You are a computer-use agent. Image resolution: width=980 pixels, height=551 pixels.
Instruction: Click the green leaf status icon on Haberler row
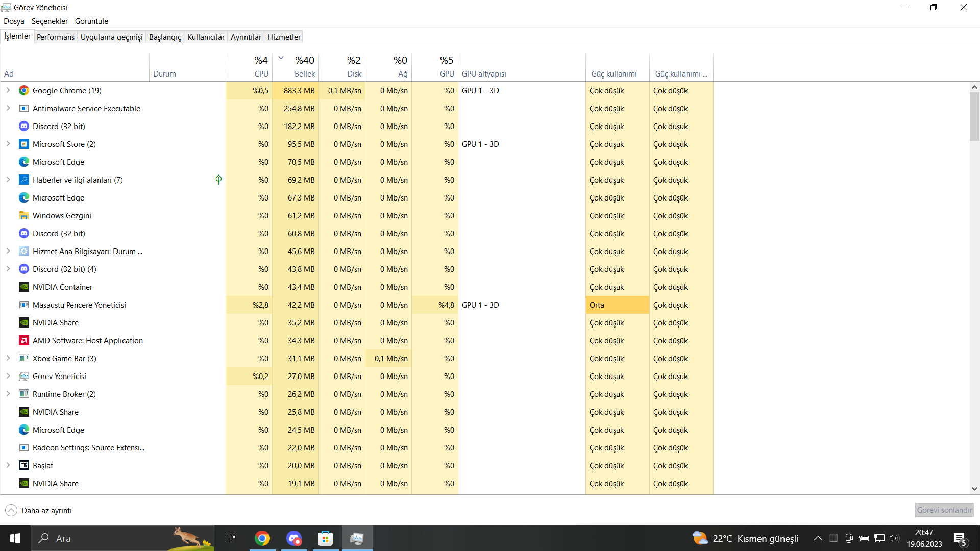(218, 180)
